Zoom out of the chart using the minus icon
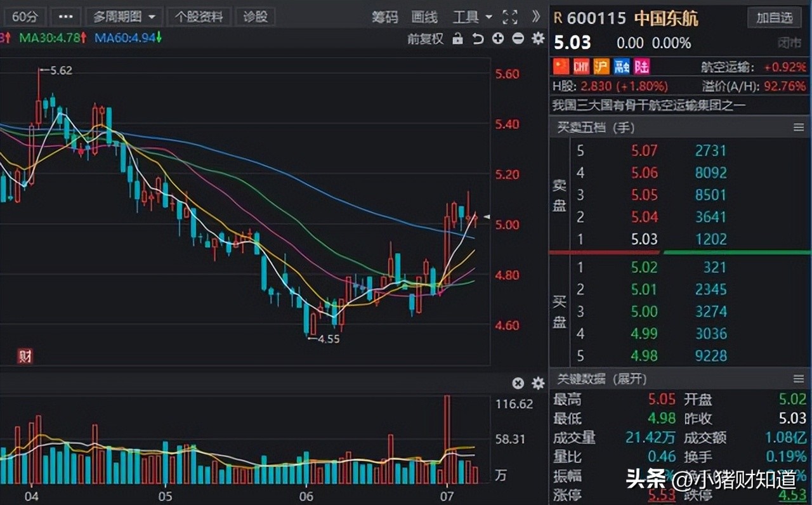 [518, 39]
